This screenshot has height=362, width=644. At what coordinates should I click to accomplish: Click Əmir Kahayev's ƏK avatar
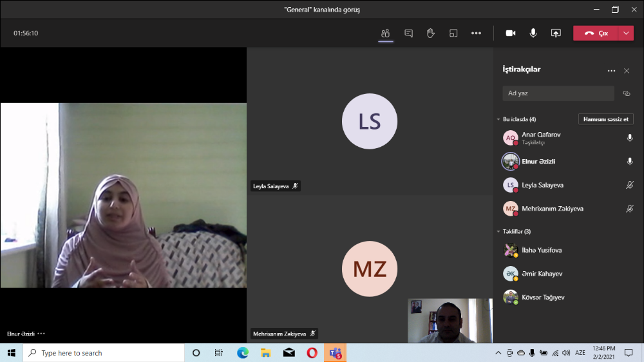click(x=511, y=273)
